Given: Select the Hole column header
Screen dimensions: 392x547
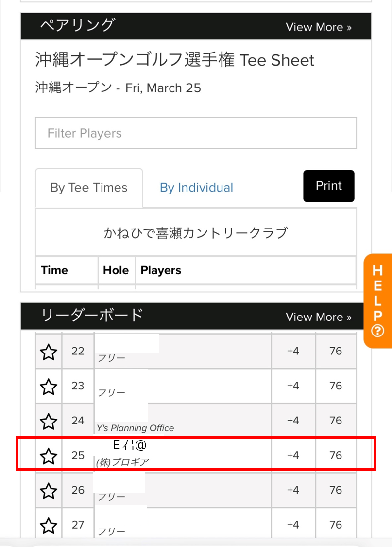Looking at the screenshot, I should (x=117, y=270).
